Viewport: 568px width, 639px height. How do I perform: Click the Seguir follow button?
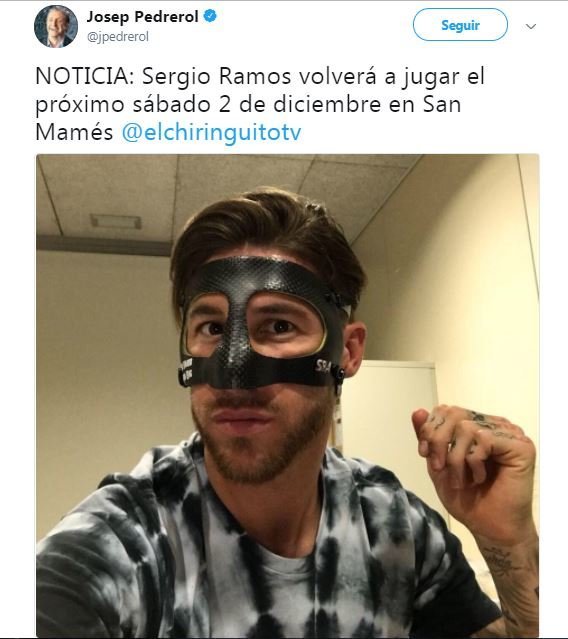[460, 25]
